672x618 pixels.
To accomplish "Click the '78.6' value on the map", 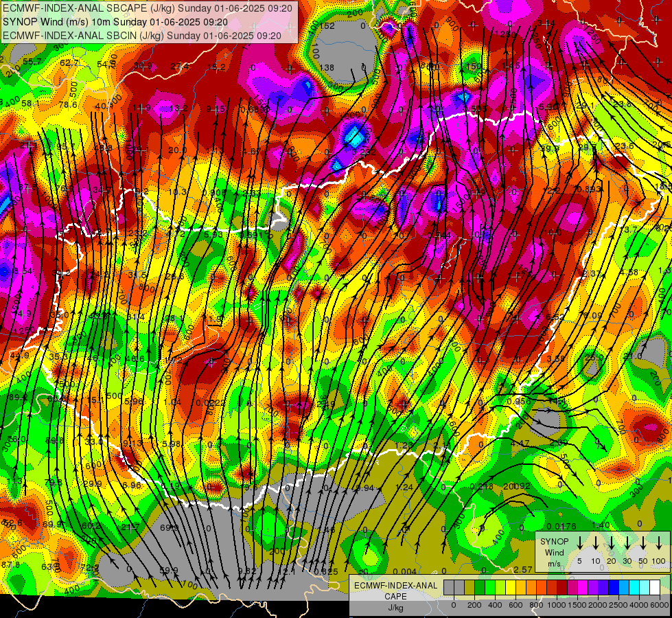I will [68, 104].
